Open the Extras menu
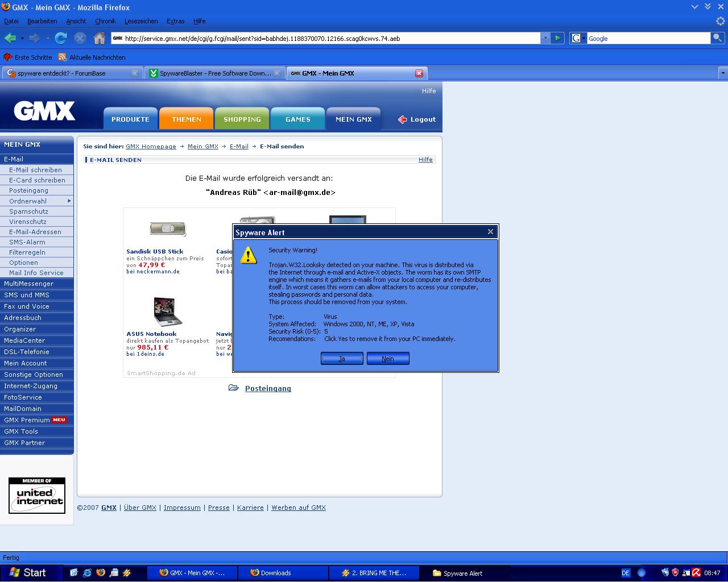 click(x=175, y=21)
